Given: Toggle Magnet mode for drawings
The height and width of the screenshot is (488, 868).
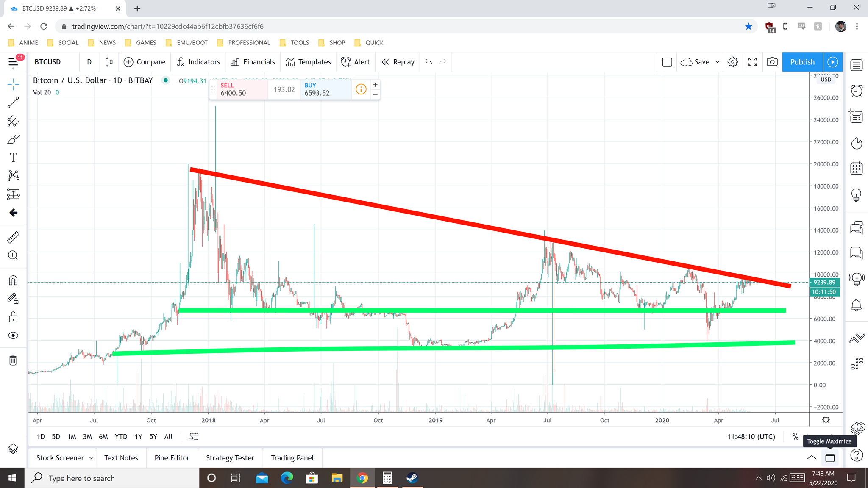Looking at the screenshot, I should 13,280.
